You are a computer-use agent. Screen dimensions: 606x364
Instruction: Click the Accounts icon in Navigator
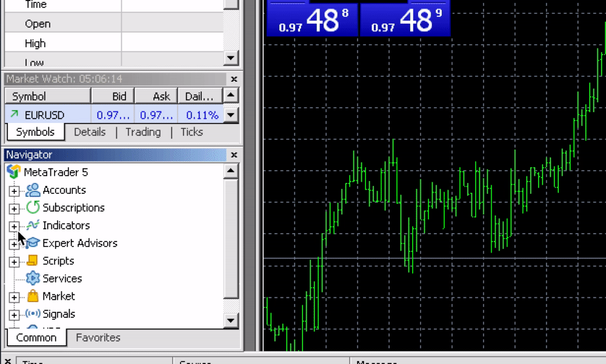click(x=33, y=190)
